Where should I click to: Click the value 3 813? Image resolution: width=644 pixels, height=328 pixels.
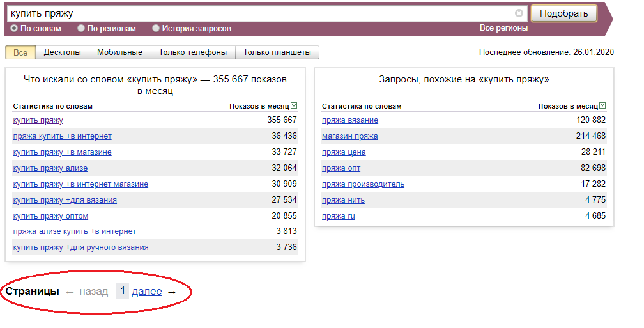(287, 231)
